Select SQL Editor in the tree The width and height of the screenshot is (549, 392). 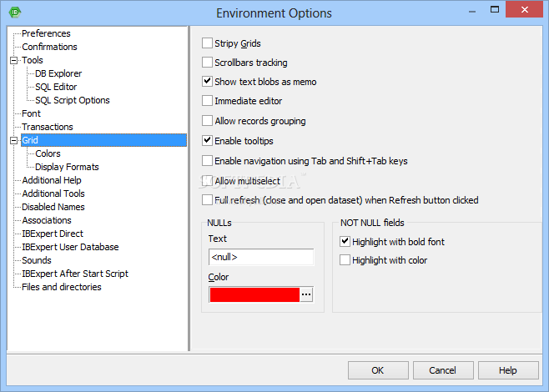coord(56,87)
